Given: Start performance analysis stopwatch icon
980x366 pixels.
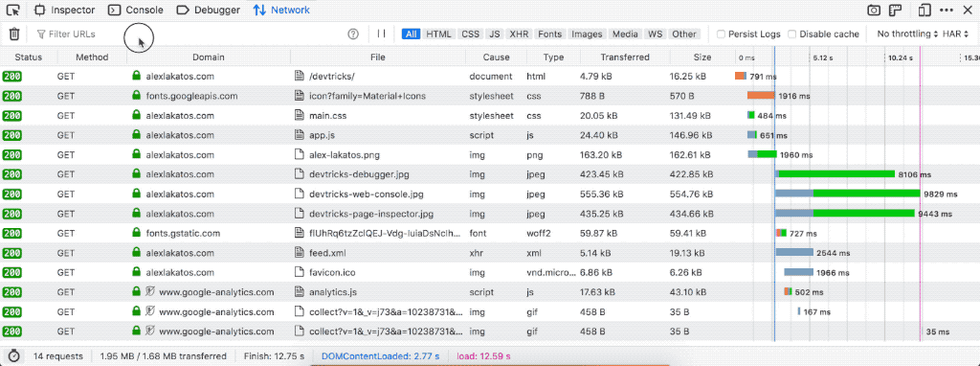Looking at the screenshot, I should [x=13, y=356].
